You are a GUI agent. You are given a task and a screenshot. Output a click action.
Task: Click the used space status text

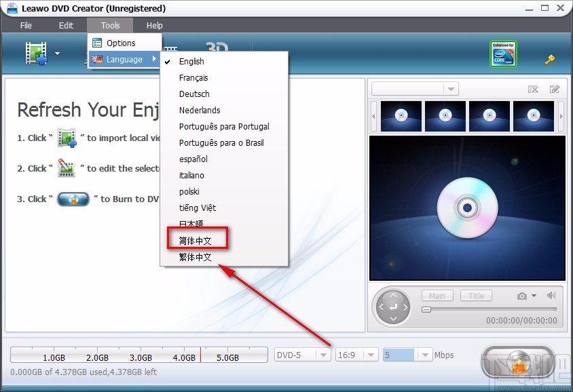(x=84, y=372)
